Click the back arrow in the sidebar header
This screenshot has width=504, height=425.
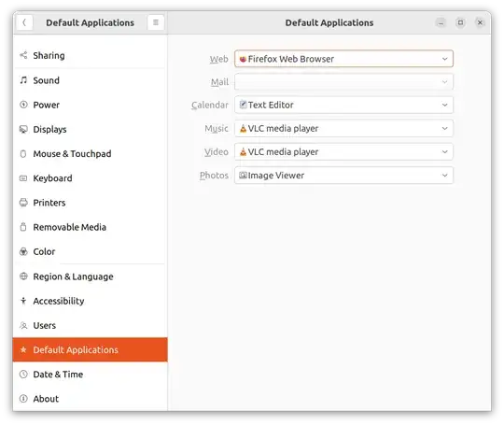(24, 22)
